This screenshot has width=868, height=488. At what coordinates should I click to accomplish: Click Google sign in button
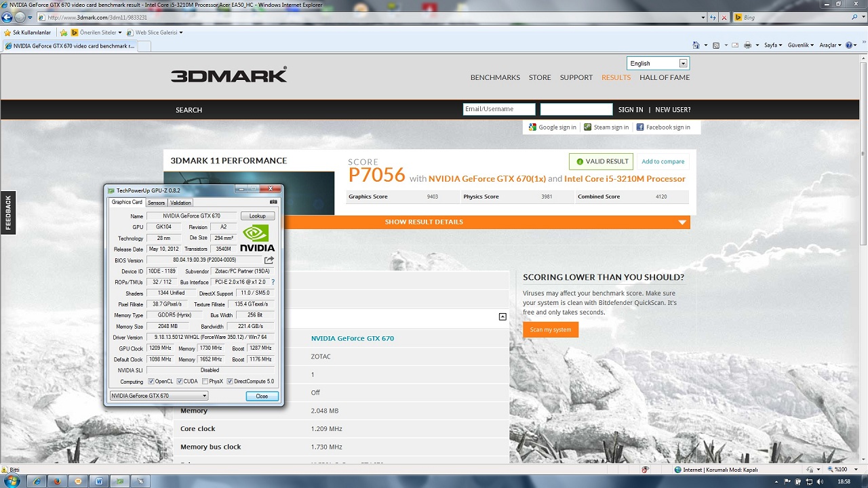click(553, 127)
